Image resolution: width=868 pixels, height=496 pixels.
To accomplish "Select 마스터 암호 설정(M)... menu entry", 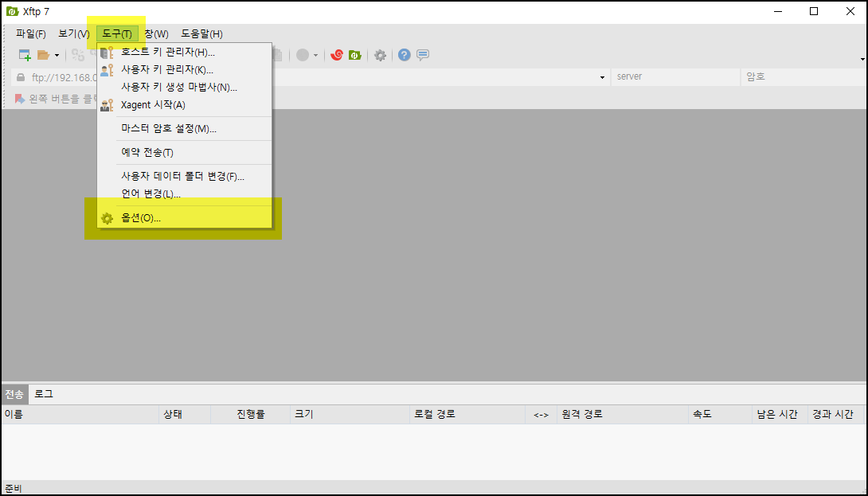I will (x=184, y=128).
